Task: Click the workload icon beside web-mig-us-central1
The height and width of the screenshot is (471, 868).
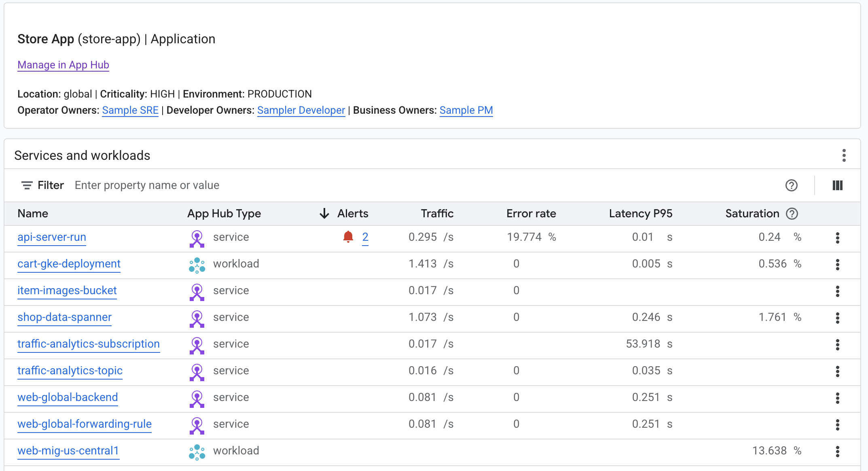Action: (197, 452)
